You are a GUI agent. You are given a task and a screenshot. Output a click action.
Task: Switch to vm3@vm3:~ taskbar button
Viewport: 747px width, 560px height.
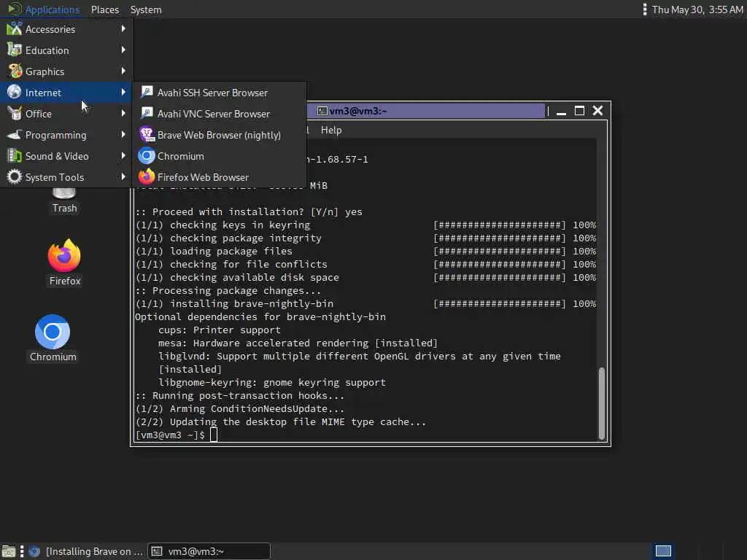pyautogui.click(x=209, y=551)
